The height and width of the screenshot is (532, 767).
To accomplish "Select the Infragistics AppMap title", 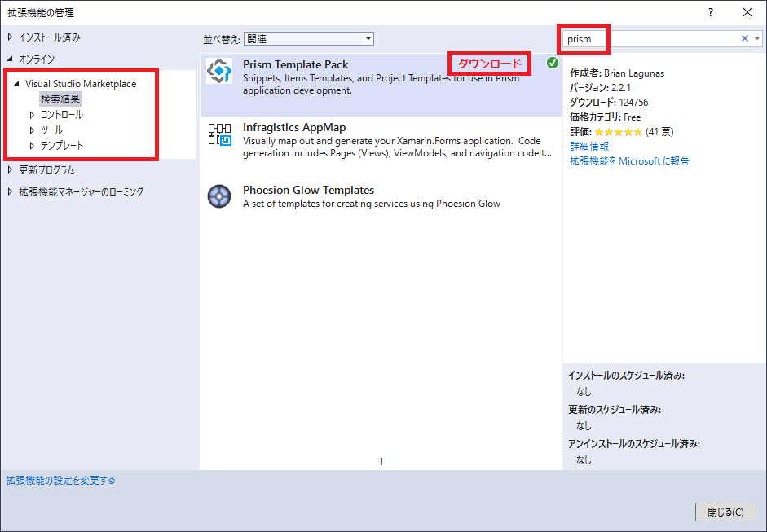I will click(x=294, y=127).
